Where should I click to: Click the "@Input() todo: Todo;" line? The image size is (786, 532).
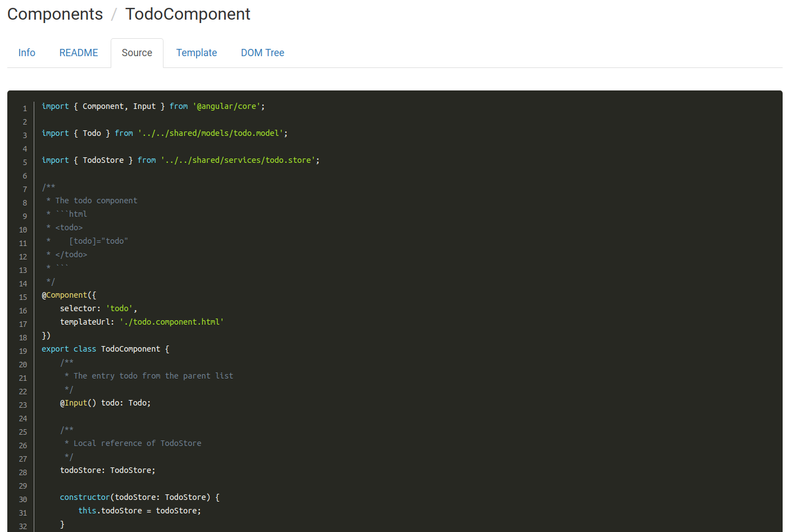[x=106, y=403]
